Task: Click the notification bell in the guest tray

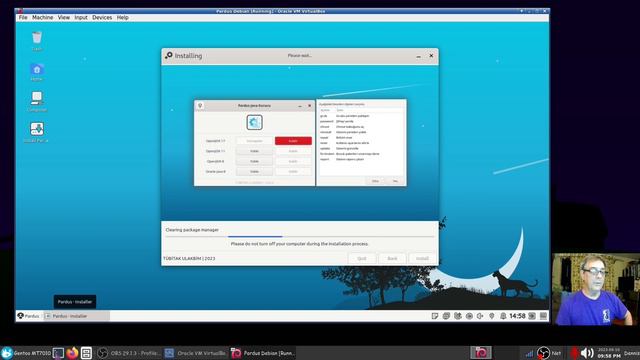Action: tap(503, 316)
